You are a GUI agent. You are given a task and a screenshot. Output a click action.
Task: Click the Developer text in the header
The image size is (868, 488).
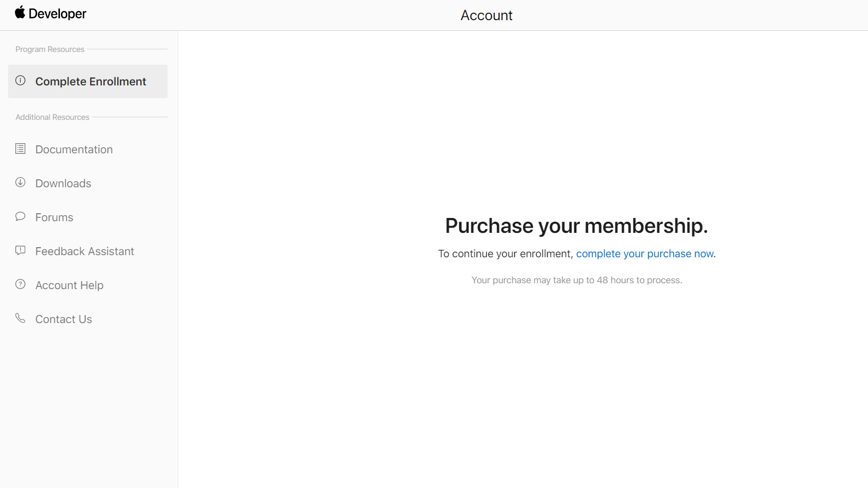tap(57, 14)
